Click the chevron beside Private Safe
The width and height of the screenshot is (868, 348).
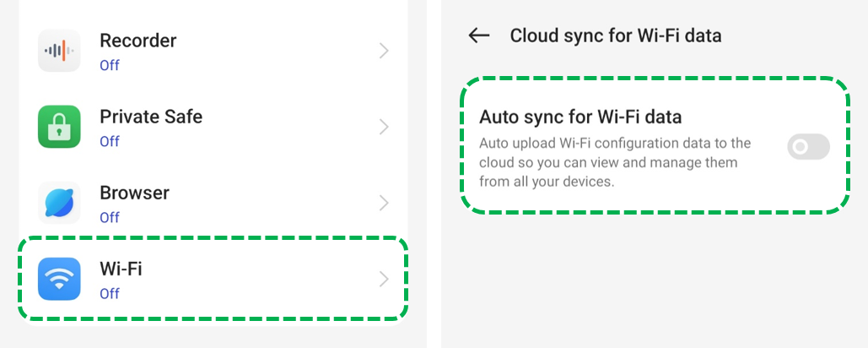[x=384, y=127]
